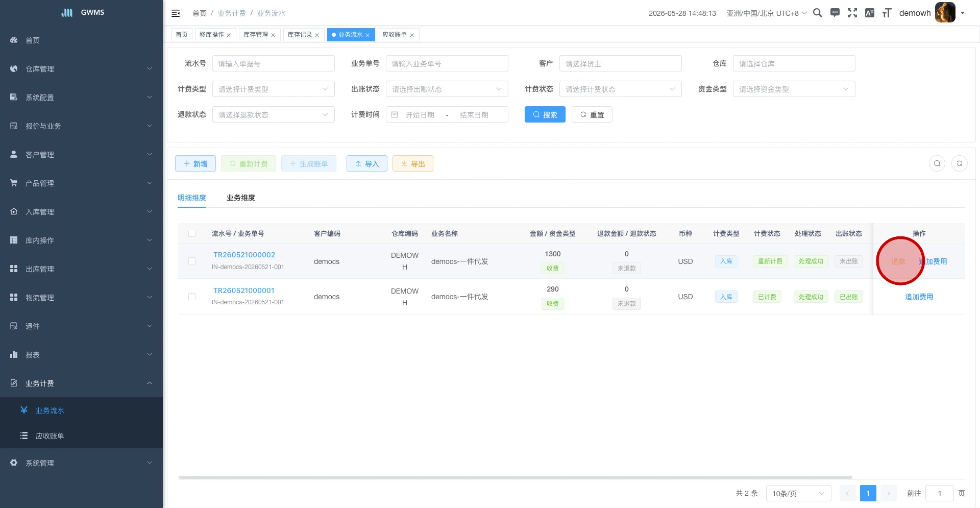The width and height of the screenshot is (980, 508).
Task: Click the 系统管理 gear icon
Action: [14, 463]
